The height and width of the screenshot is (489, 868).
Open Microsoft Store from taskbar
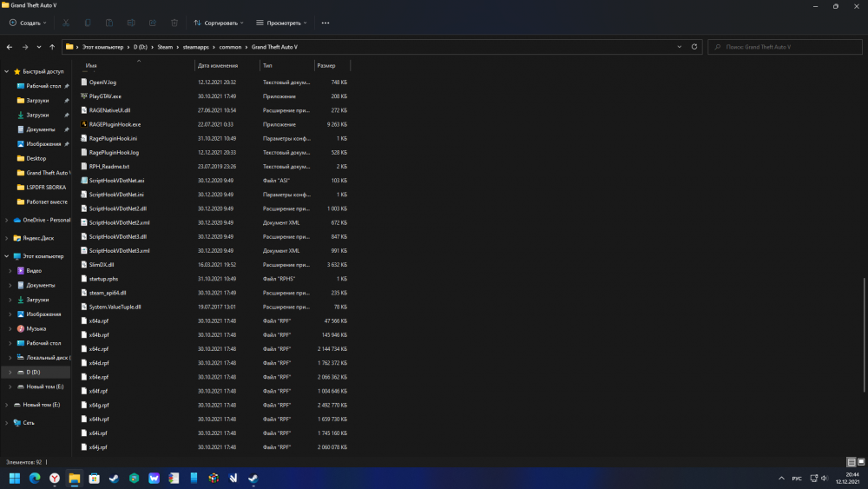(x=95, y=478)
